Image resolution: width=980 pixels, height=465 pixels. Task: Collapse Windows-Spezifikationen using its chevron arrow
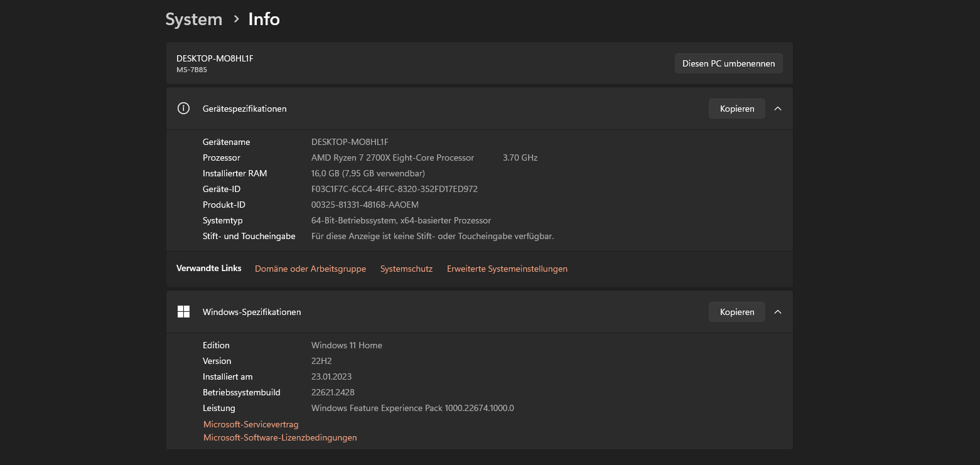click(x=778, y=312)
